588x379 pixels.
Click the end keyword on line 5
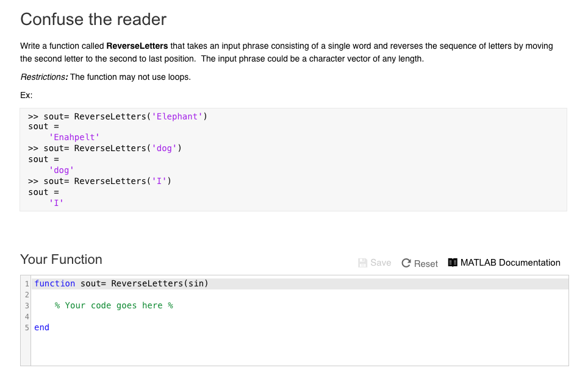(41, 327)
